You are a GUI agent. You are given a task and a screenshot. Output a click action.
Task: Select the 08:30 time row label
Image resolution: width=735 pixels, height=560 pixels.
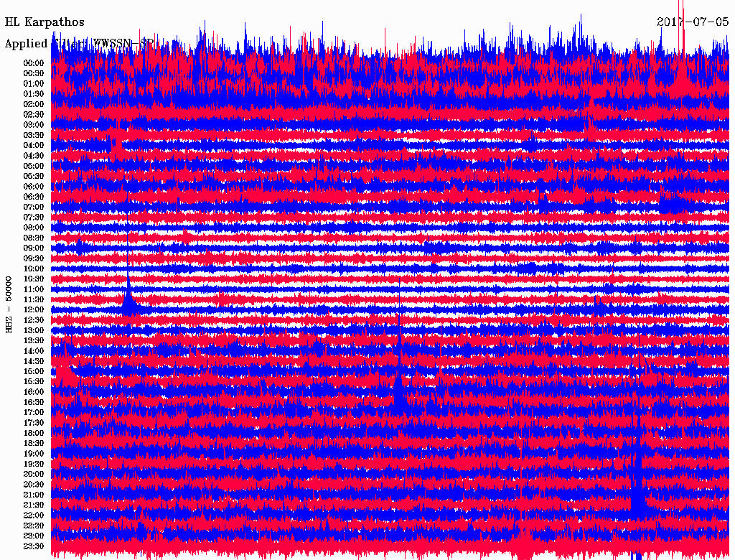pos(34,238)
